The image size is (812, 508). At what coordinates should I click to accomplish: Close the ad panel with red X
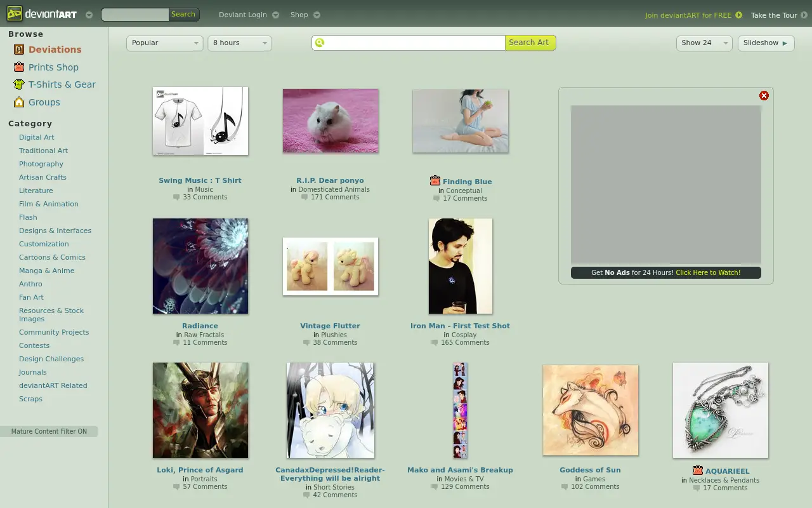(764, 95)
